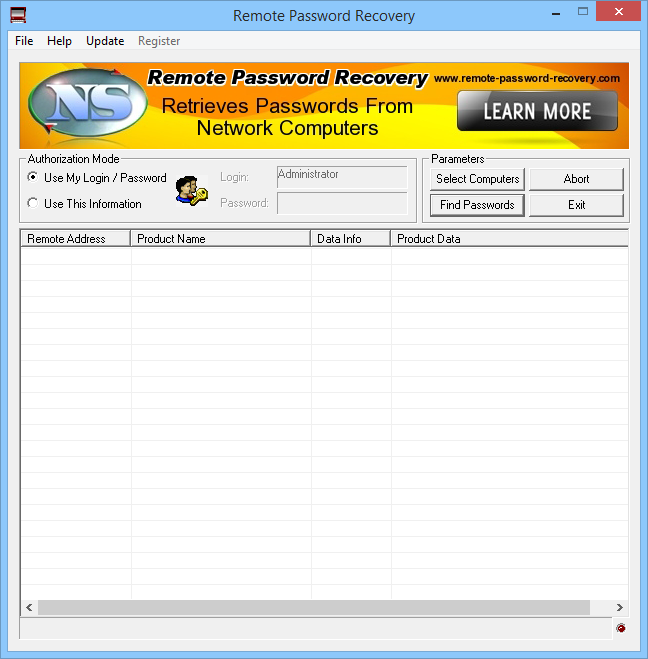Click the Login input field
Image resolution: width=648 pixels, height=659 pixels.
point(342,177)
